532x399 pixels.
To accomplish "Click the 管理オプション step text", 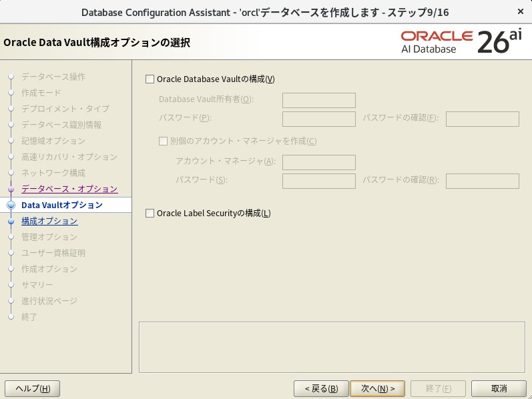I will click(49, 237).
